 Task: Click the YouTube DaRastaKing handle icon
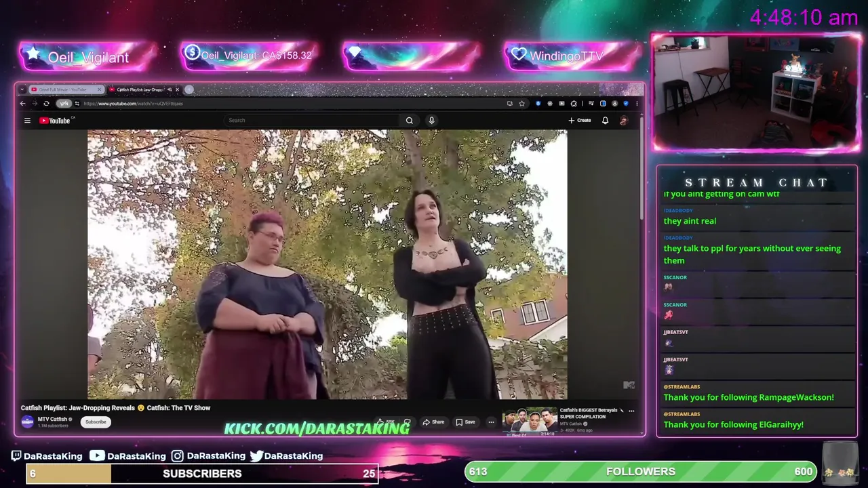pyautogui.click(x=97, y=455)
